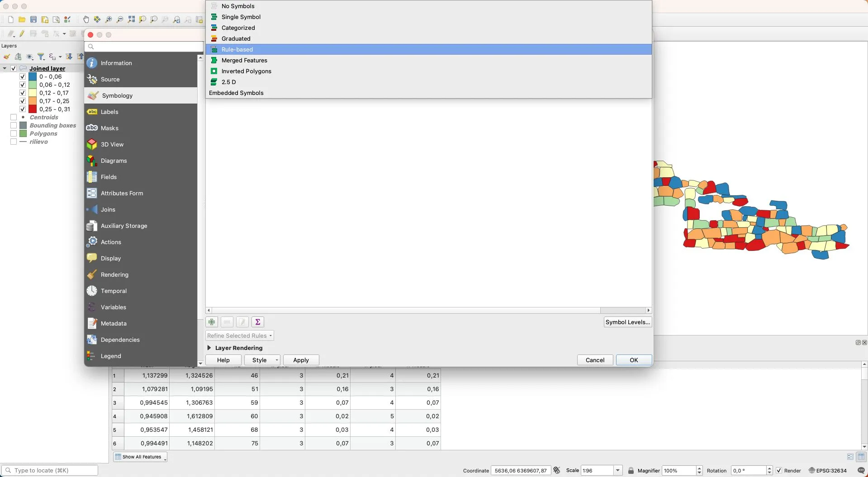The height and width of the screenshot is (477, 868).
Task: Open the Labels settings page
Action: pyautogui.click(x=109, y=112)
